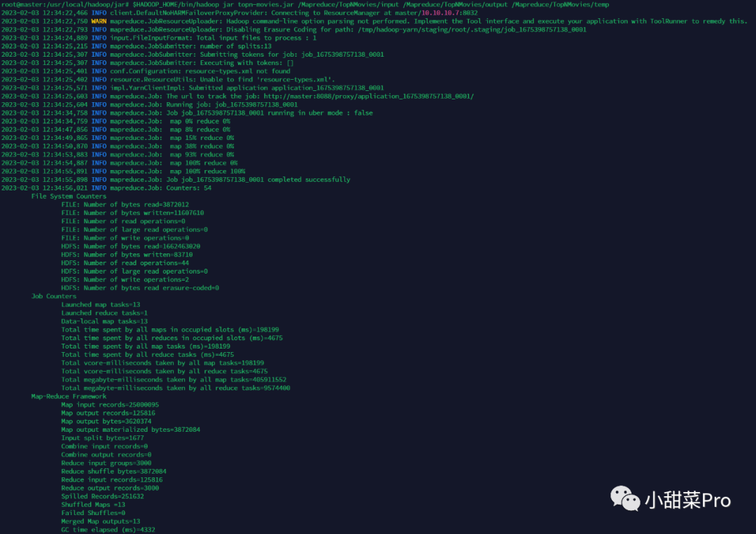Click the 小甜菜Pro watermark text
The width and height of the screenshot is (756, 534).
click(x=687, y=500)
